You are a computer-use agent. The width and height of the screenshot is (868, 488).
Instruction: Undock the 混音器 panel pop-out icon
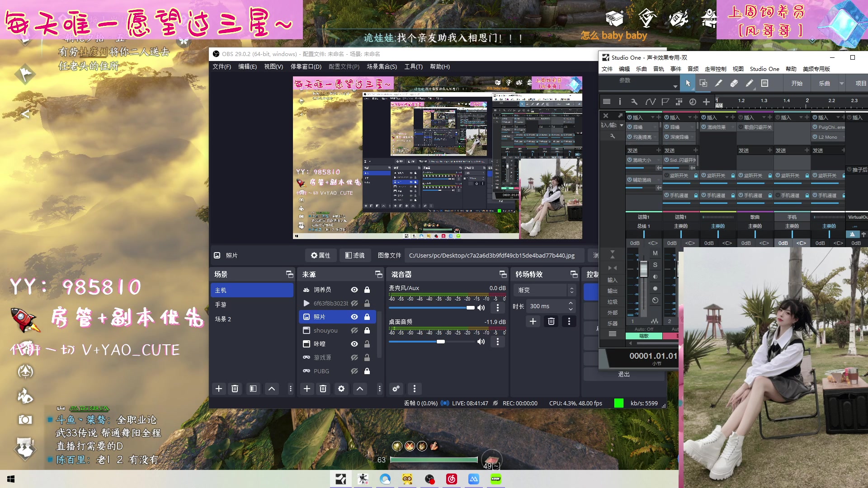click(503, 274)
